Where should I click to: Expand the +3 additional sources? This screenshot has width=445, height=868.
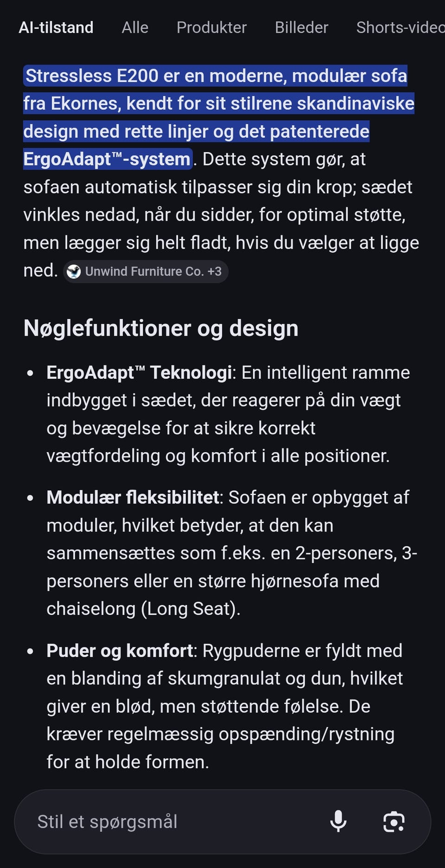215,272
